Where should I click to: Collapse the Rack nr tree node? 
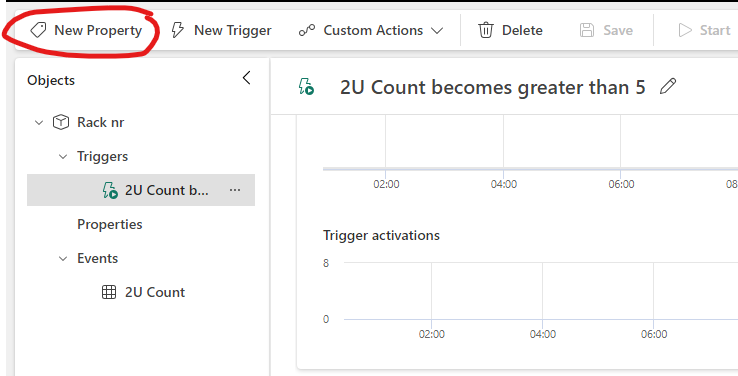(x=39, y=123)
